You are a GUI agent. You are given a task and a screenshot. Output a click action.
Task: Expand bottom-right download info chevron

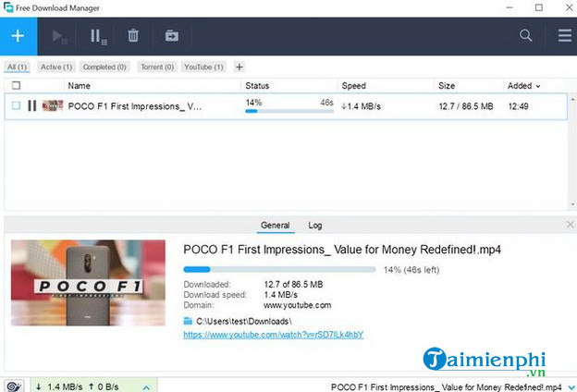point(571,387)
